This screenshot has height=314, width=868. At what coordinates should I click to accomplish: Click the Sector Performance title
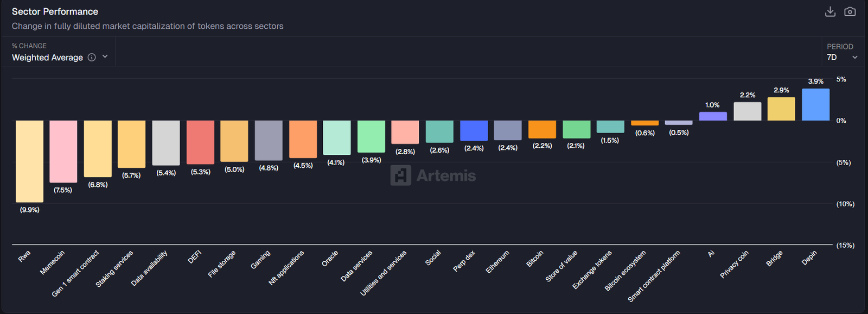pyautogui.click(x=55, y=11)
